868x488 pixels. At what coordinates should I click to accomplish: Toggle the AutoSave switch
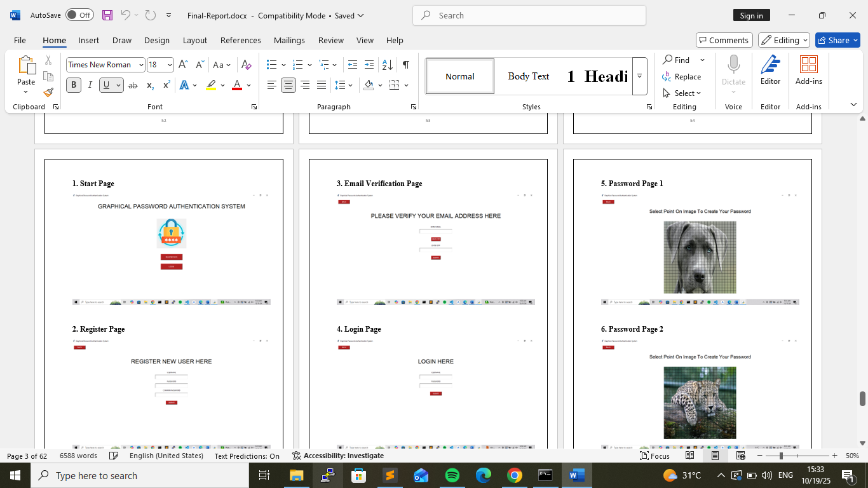[79, 15]
